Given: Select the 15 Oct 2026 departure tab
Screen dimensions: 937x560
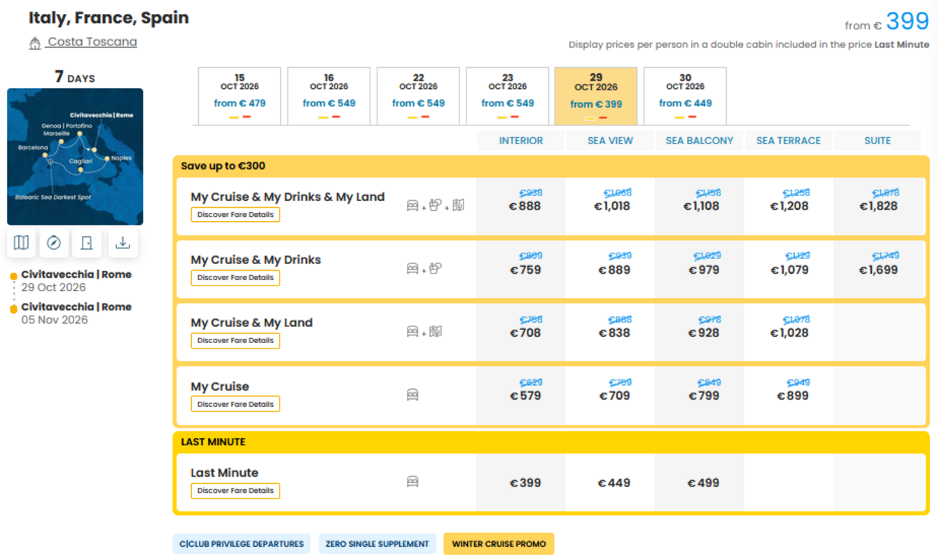Looking at the screenshot, I should point(240,96).
